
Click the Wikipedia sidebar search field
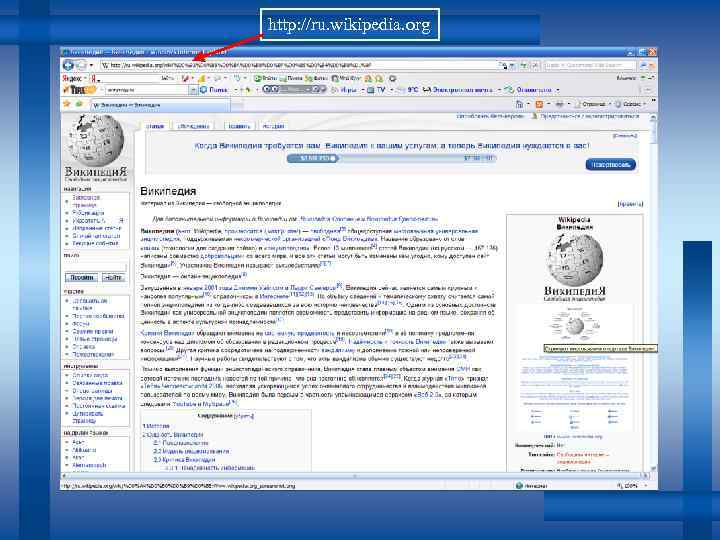[96, 266]
